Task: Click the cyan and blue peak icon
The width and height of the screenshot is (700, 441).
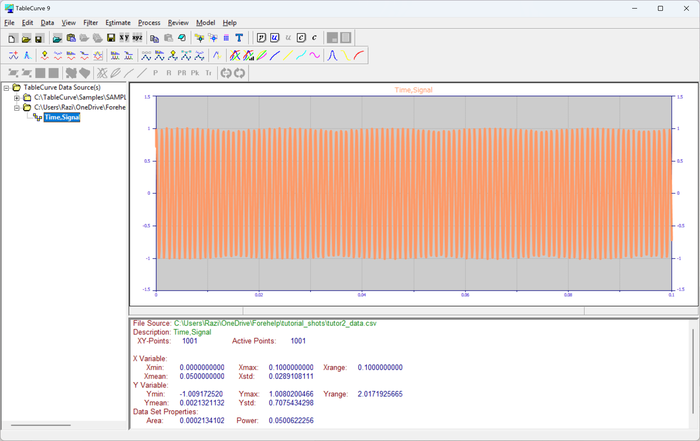Action: (28, 55)
